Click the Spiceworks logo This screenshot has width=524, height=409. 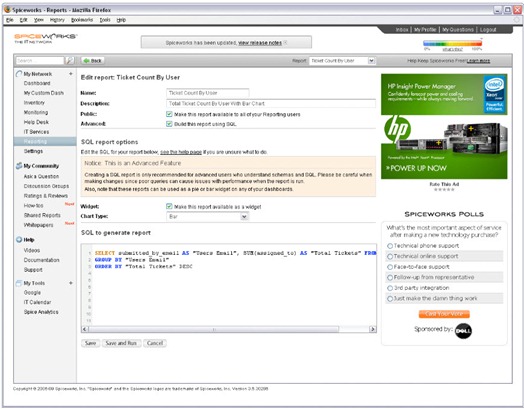(x=45, y=38)
